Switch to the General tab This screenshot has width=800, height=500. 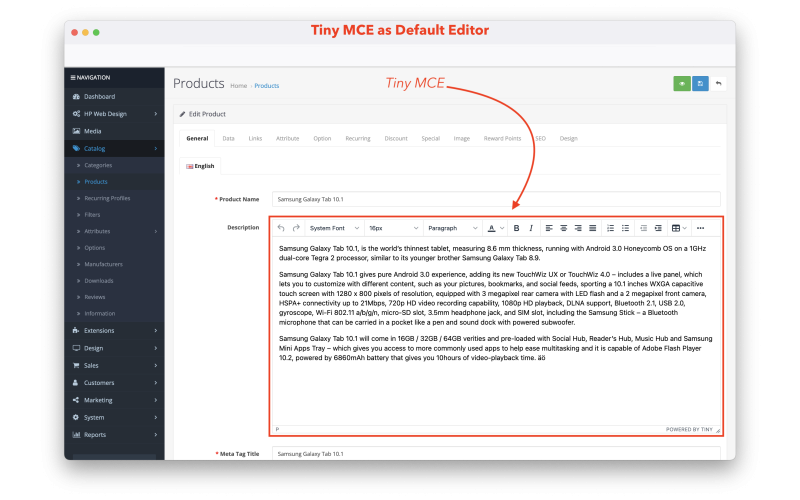197,138
